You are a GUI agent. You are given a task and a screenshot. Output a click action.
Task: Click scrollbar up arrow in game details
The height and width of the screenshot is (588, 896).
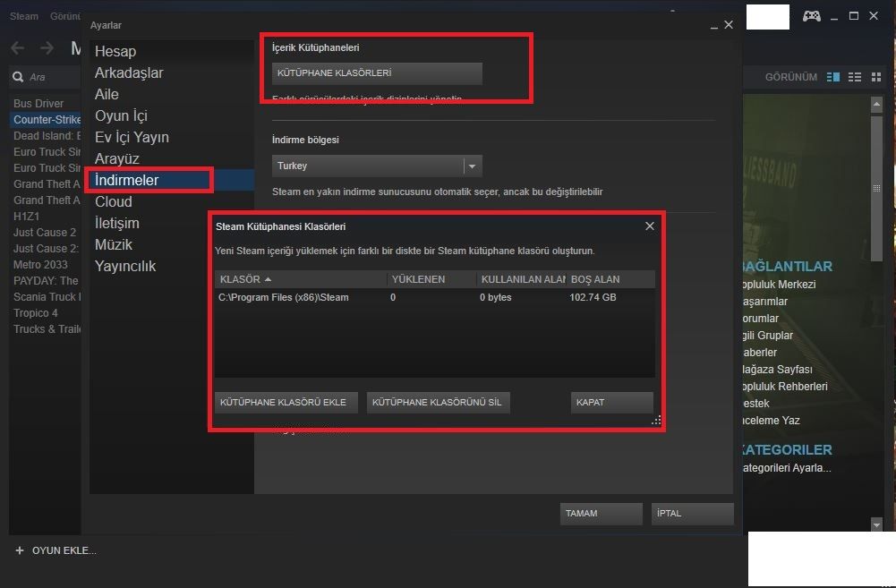[x=876, y=104]
